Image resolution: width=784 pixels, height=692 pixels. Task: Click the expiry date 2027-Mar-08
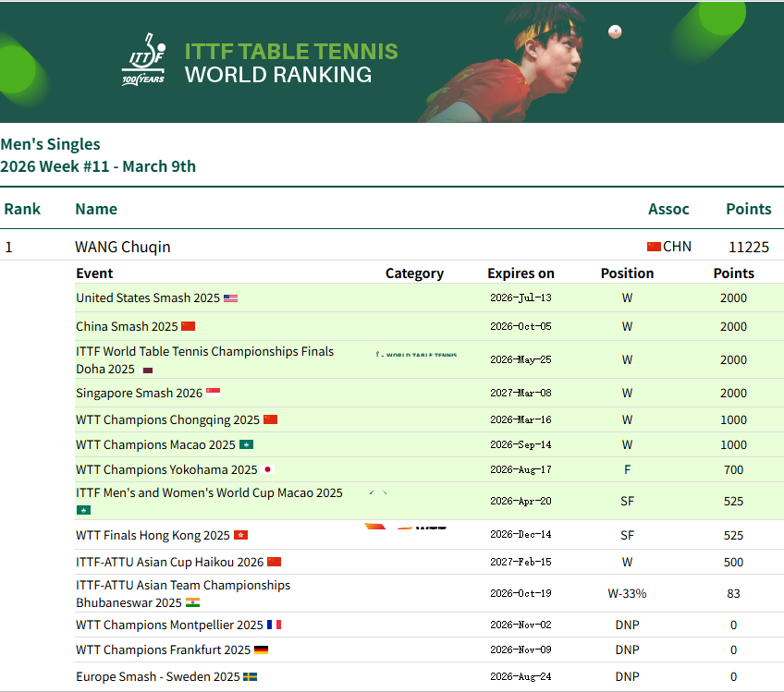point(521,393)
